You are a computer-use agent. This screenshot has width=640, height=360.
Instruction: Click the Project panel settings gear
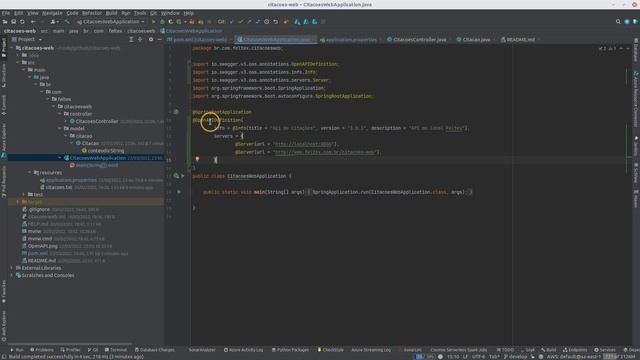click(151, 40)
